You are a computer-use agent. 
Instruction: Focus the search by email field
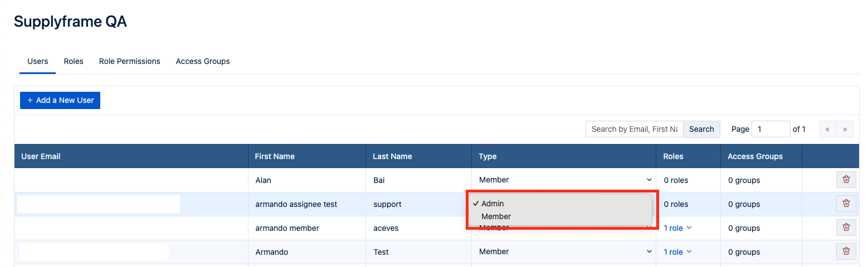coord(634,129)
